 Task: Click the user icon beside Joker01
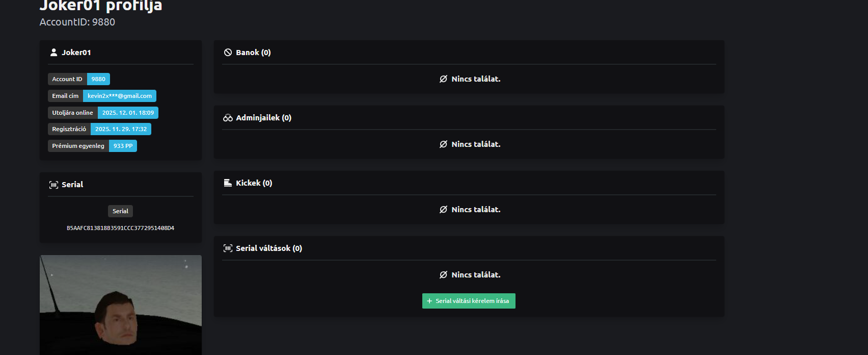coord(53,53)
